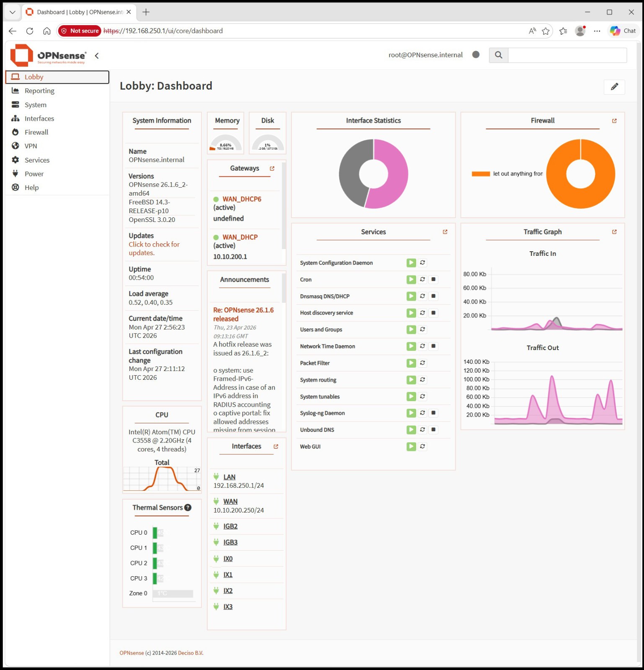644x670 pixels.
Task: Stop the Cron service
Action: click(433, 279)
